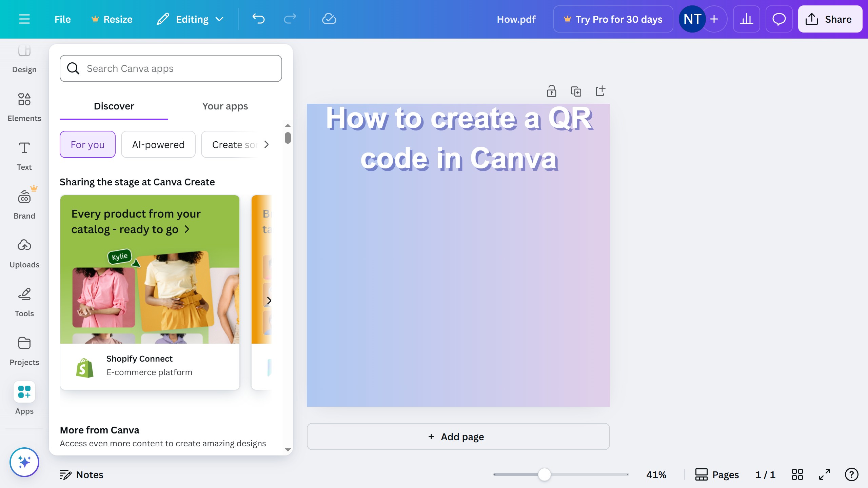Toggle grid view of pages
The height and width of the screenshot is (488, 868).
(797, 474)
